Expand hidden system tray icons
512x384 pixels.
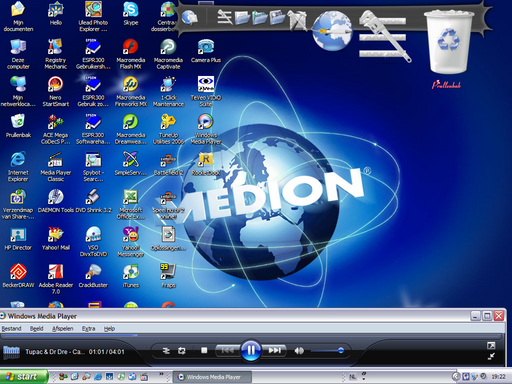pyautogui.click(x=456, y=377)
